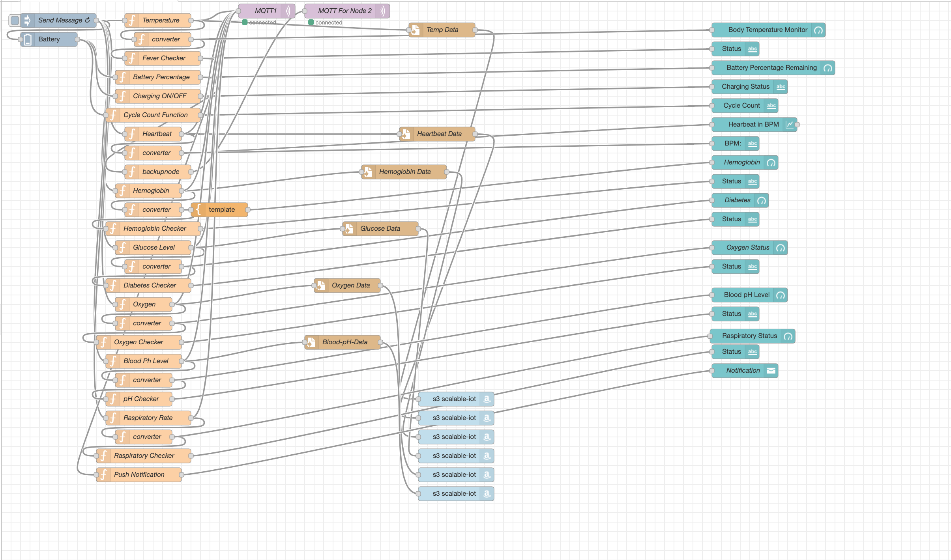
Task: Select the last s3 scalable-iot node
Action: tap(454, 494)
